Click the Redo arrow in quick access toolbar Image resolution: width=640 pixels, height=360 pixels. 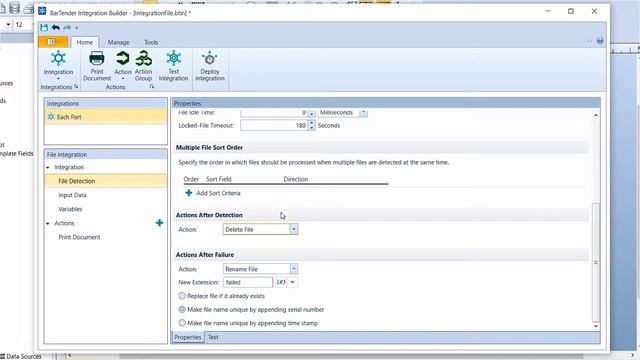[67, 27]
